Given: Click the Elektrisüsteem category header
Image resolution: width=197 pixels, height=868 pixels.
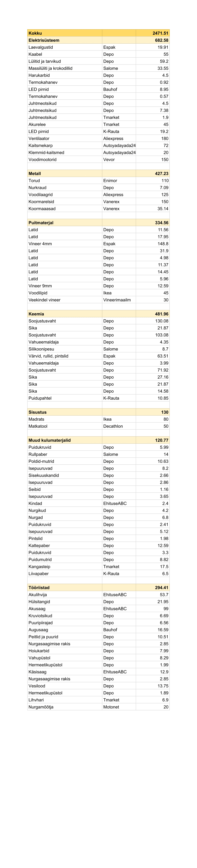Looking at the screenshot, I should (44, 40).
